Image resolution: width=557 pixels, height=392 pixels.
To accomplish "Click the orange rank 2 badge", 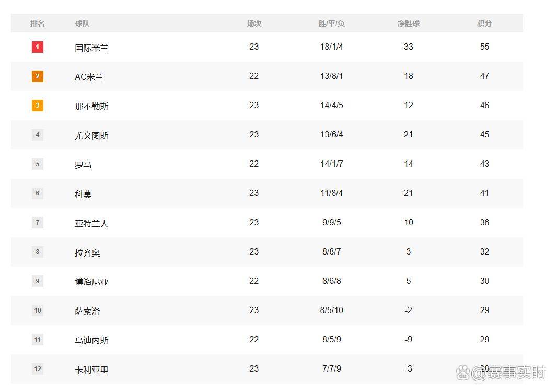I will click(x=37, y=76).
